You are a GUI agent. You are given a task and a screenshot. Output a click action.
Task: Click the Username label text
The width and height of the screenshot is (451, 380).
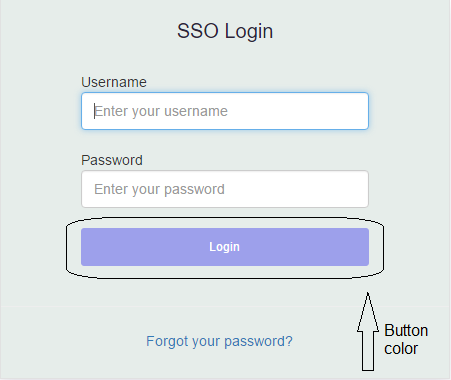coord(114,82)
